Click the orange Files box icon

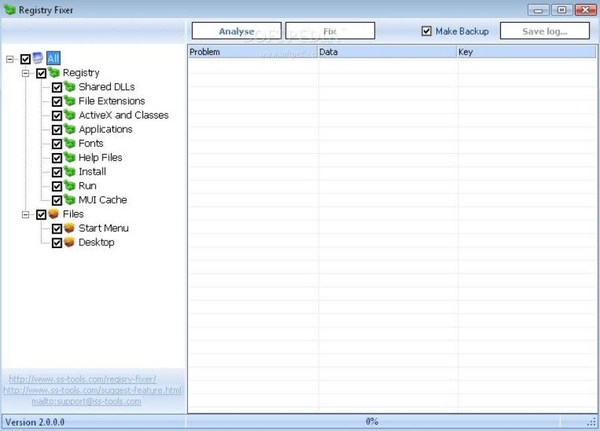click(54, 214)
